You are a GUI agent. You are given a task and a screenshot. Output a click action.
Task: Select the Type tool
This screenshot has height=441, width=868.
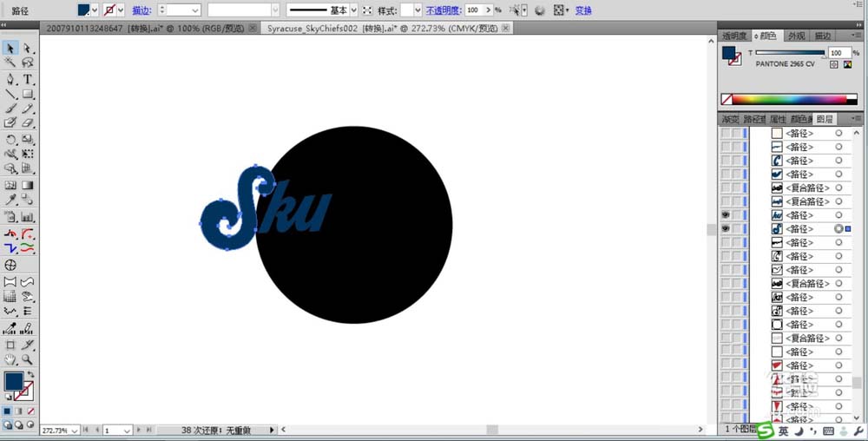[x=27, y=79]
